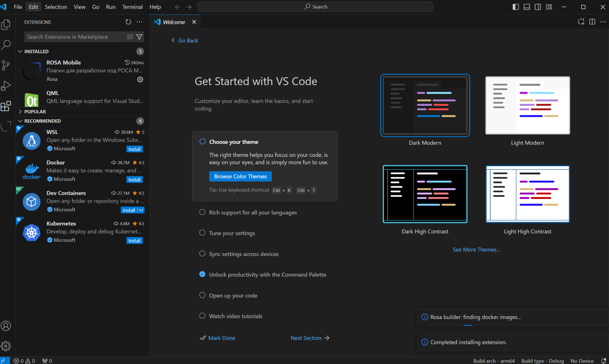This screenshot has height=364, width=609.
Task: Select 'Sync settings across devices' step
Action: pos(244,254)
